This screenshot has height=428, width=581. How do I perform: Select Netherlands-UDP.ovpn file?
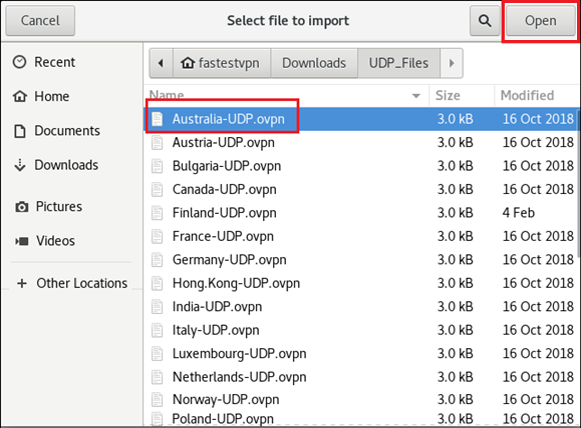click(361, 377)
